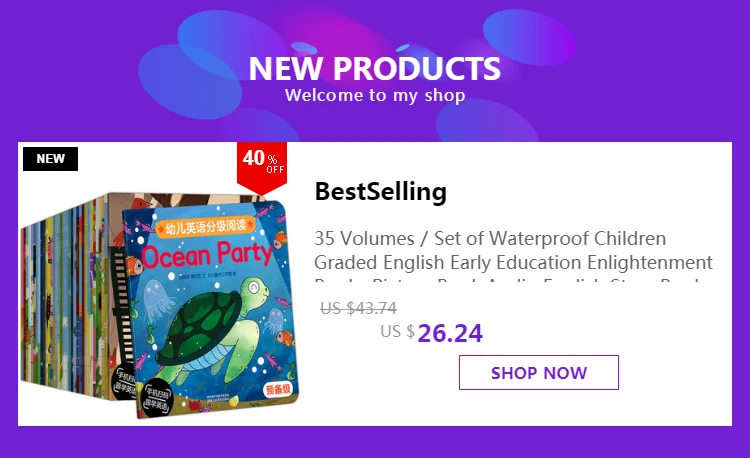Click the green turtle illustration on the cover

tap(210, 325)
